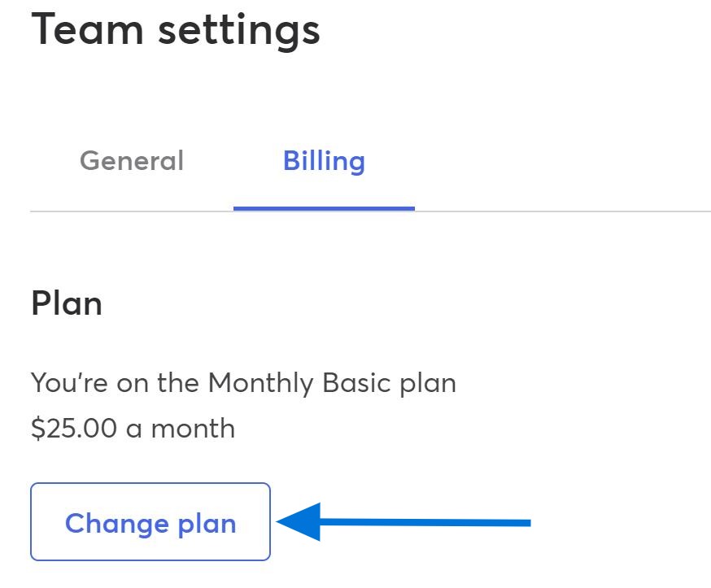Viewport: 711px width, 588px height.
Task: Select the arrowhead of the annotation arrow
Action: tap(297, 520)
